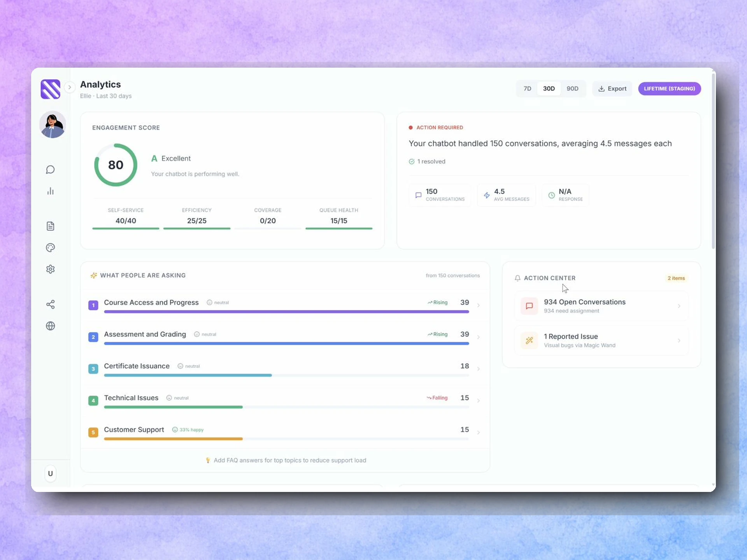Open the palette appearance sidebar icon

[x=50, y=248]
